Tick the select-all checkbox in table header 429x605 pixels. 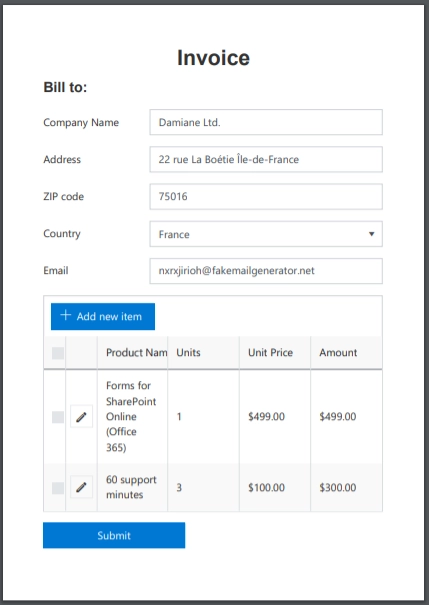[x=58, y=353]
